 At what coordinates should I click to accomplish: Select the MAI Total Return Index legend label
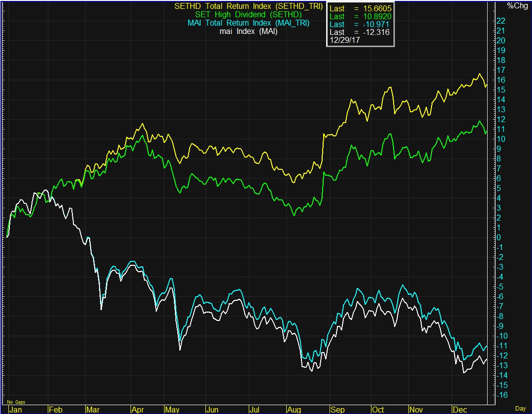click(249, 23)
